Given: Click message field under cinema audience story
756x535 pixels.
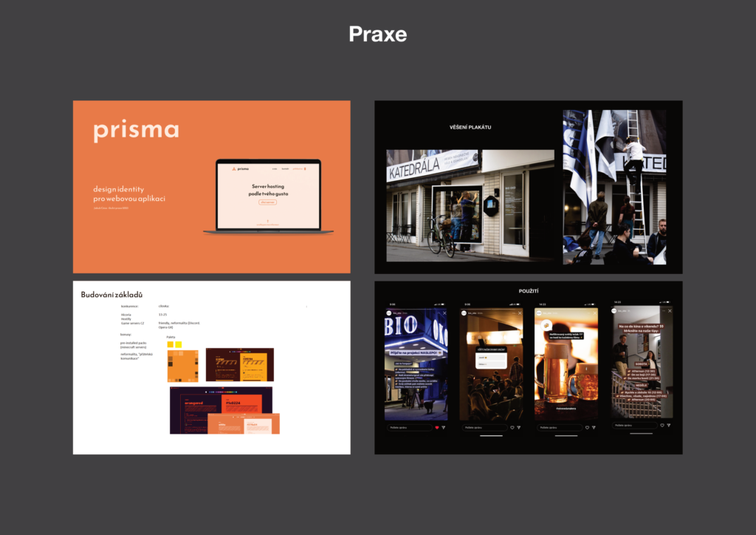Looking at the screenshot, I should click(x=484, y=427).
